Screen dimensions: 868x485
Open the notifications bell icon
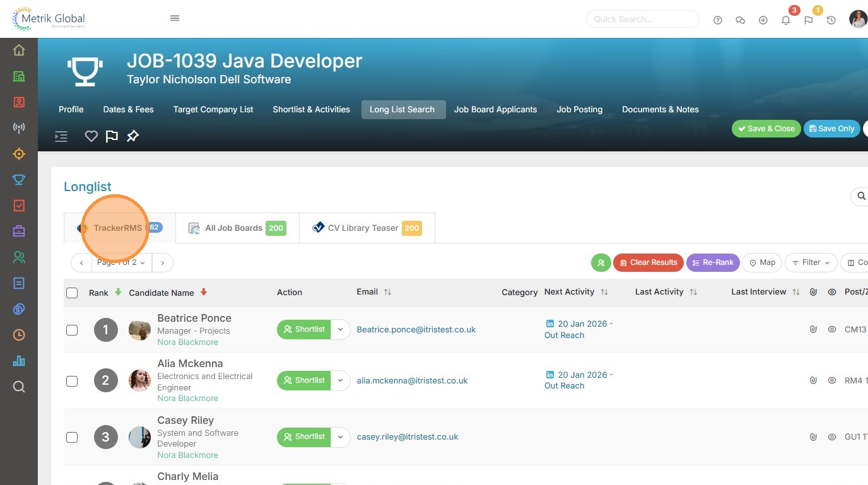(x=785, y=20)
